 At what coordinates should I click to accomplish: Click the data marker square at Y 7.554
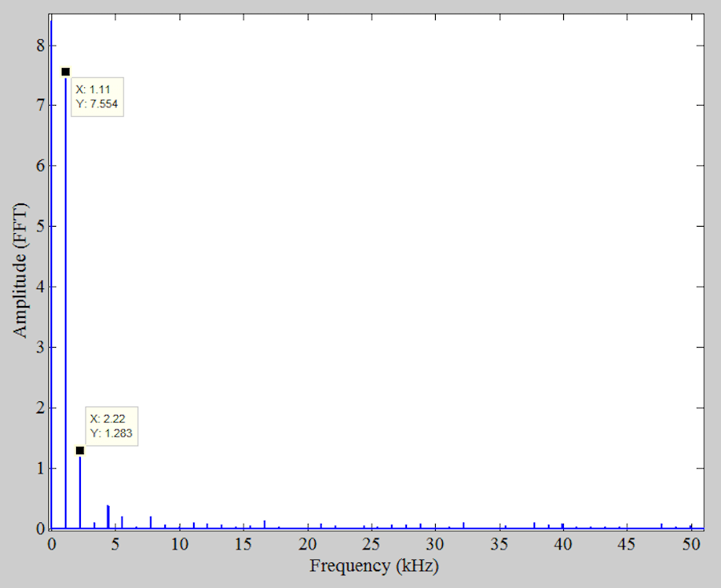[65, 71]
